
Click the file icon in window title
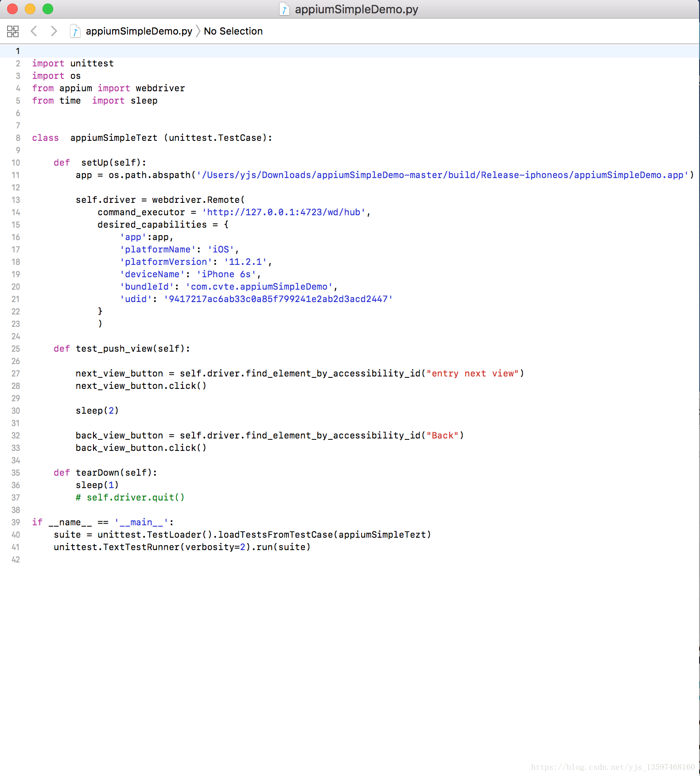pyautogui.click(x=284, y=9)
